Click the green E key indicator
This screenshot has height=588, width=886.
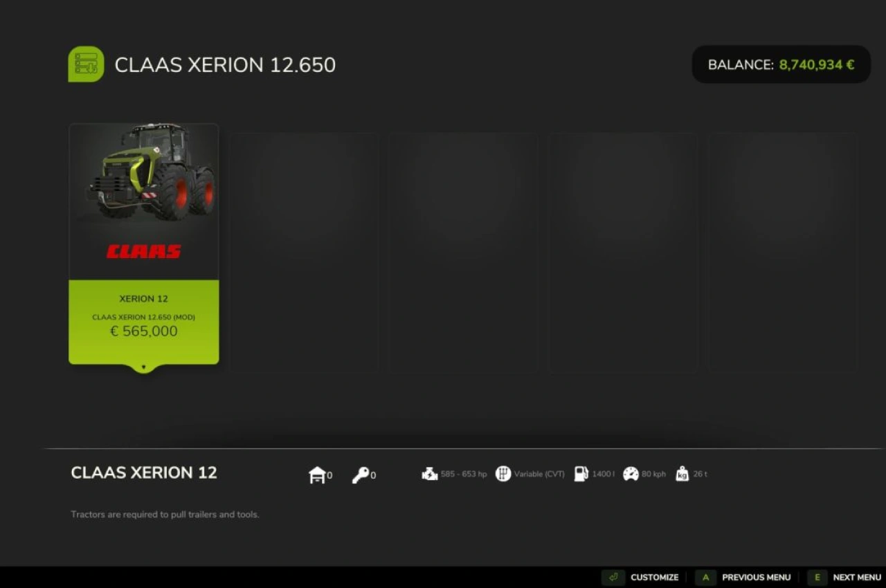click(817, 577)
